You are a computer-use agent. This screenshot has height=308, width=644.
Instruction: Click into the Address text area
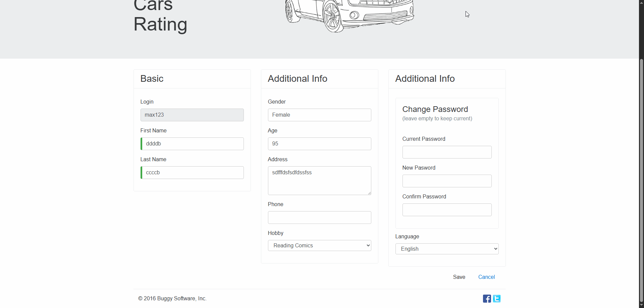click(x=319, y=181)
